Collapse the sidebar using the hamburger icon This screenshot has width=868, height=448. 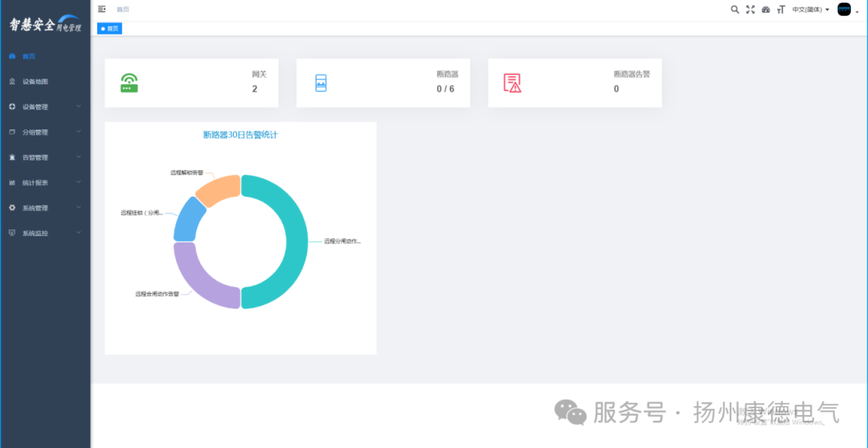102,9
